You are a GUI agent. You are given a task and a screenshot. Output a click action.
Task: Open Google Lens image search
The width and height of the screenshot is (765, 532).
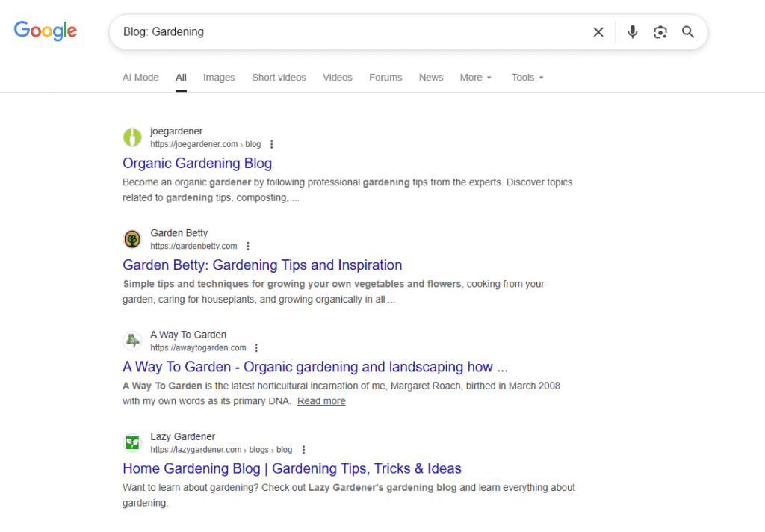point(660,32)
